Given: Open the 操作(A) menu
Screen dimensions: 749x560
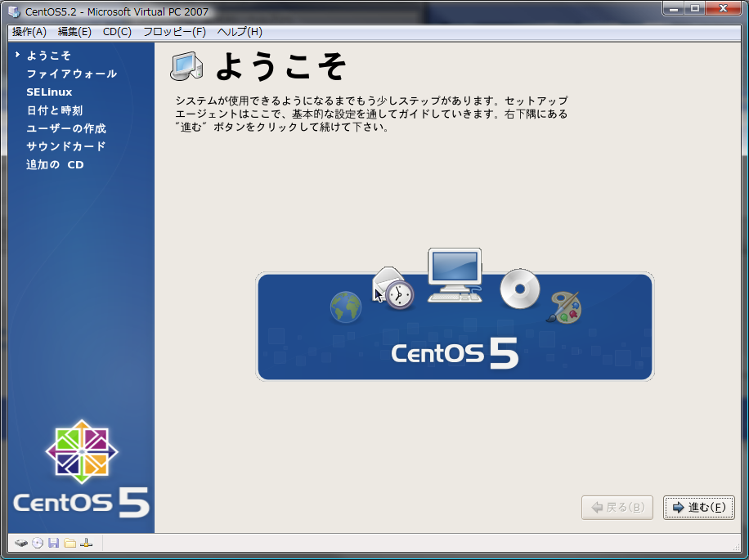Looking at the screenshot, I should click(29, 32).
